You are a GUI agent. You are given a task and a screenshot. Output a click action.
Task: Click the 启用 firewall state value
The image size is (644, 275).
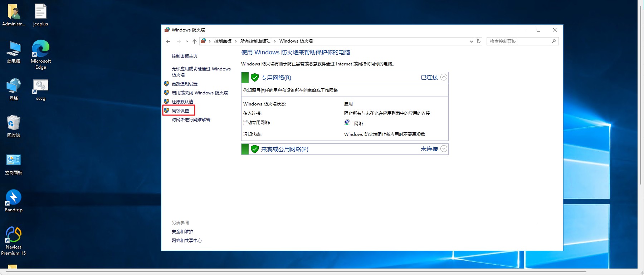[x=348, y=104]
